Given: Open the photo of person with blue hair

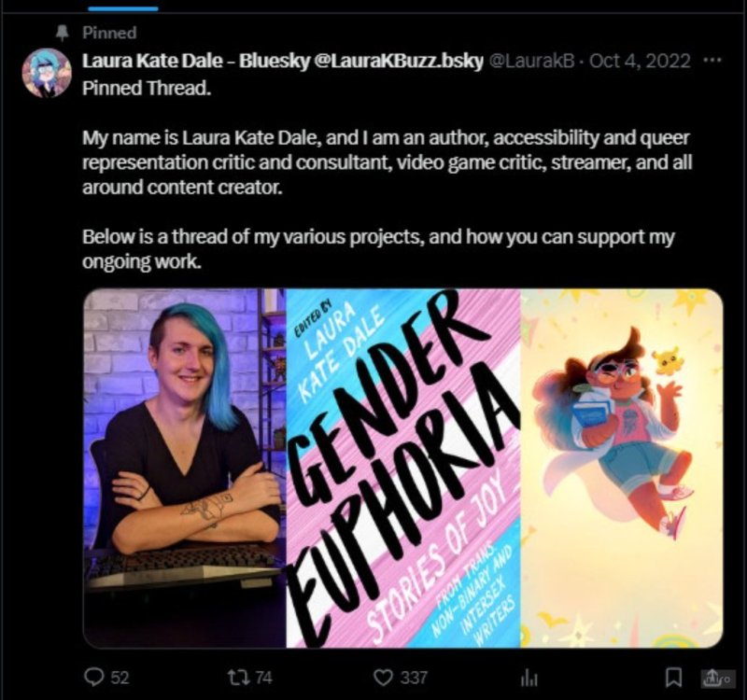Looking at the screenshot, I should (185, 469).
